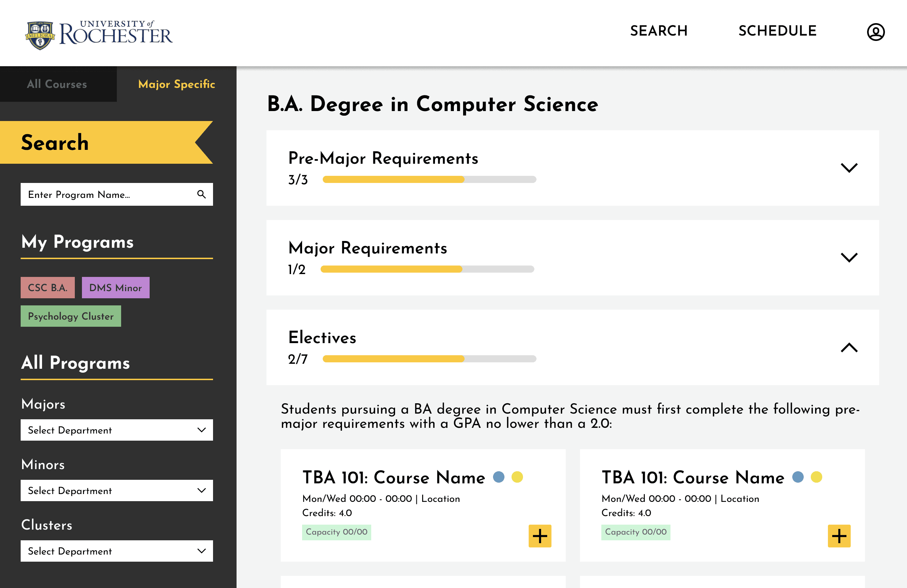Click yellow dot on first course card
Screen dimensions: 907x588
517,477
